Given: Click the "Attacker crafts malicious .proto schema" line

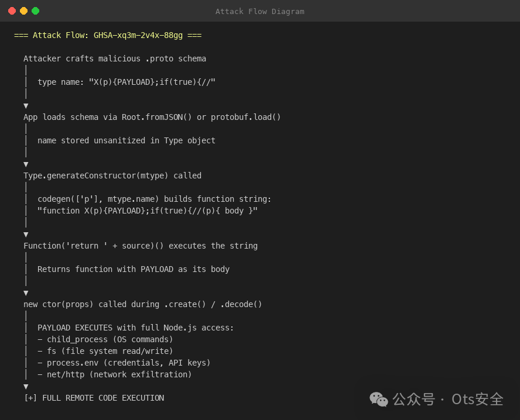Looking at the screenshot, I should tap(115, 58).
